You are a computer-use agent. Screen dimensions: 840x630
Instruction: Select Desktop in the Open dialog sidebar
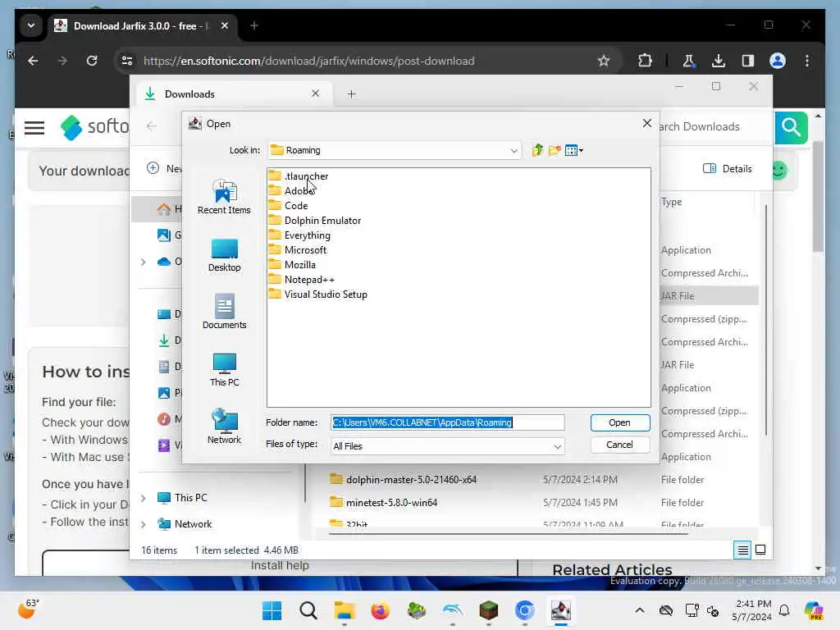click(224, 255)
